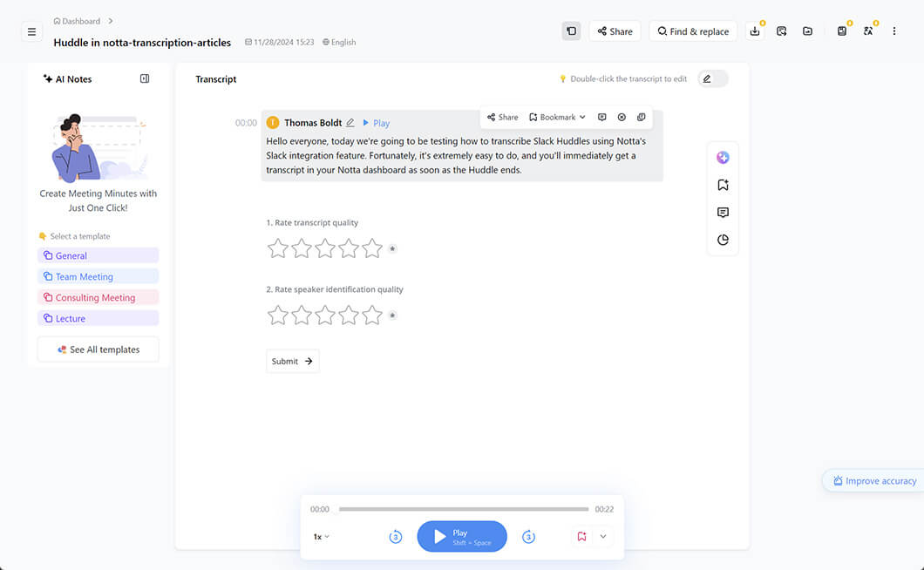Open the speaker statistics pie icon
The height and width of the screenshot is (570, 924).
(x=723, y=240)
